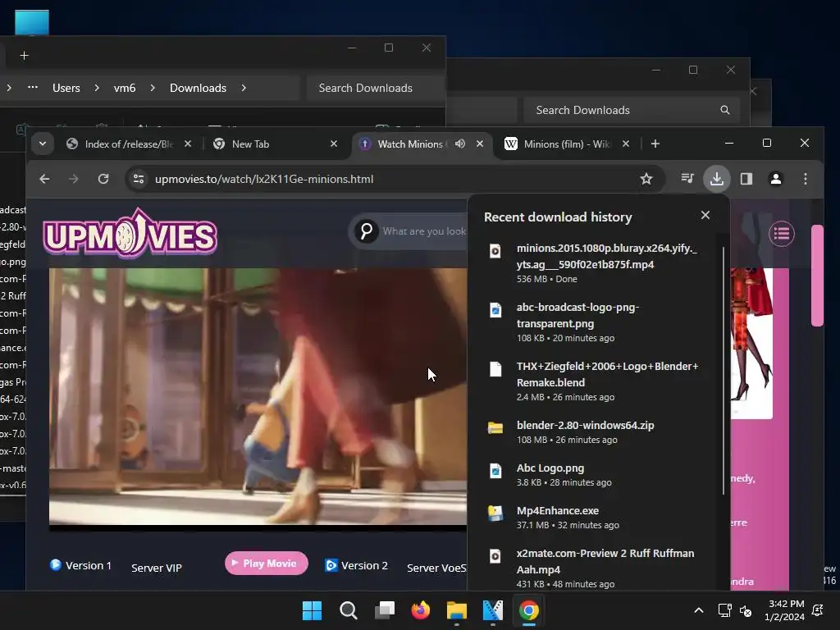Focus the 'What are you looking' search field
This screenshot has width=840, height=630.
[424, 231]
